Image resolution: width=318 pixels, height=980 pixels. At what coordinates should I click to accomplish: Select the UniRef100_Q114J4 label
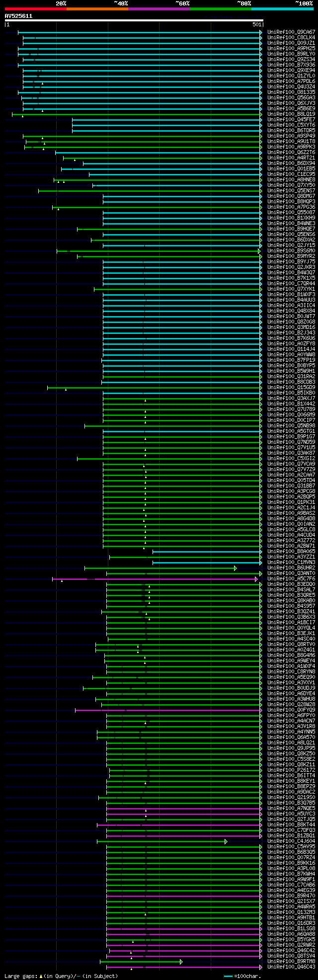point(291,349)
